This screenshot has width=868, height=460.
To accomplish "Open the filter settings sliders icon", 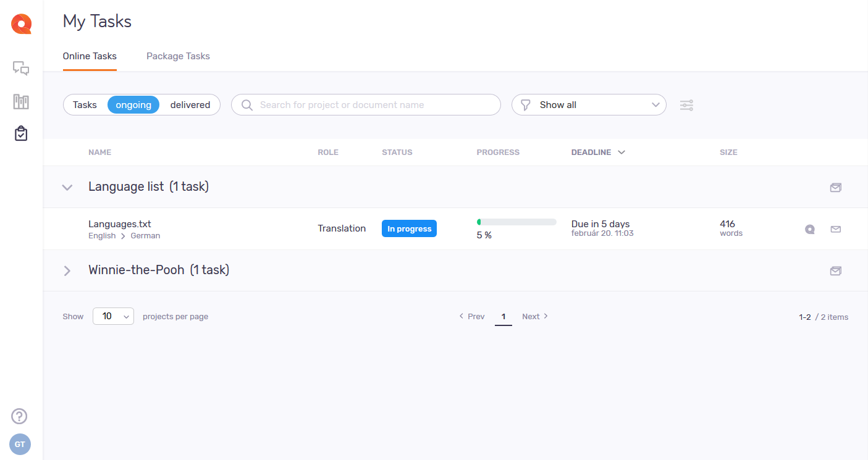I will (686, 105).
